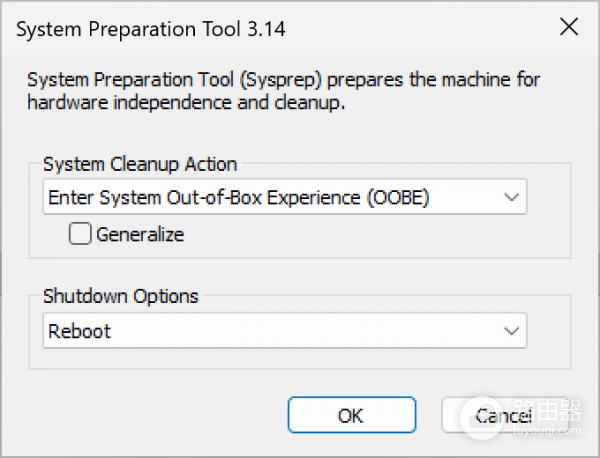
Task: Click the Reboot combo box text
Action: coord(80,331)
